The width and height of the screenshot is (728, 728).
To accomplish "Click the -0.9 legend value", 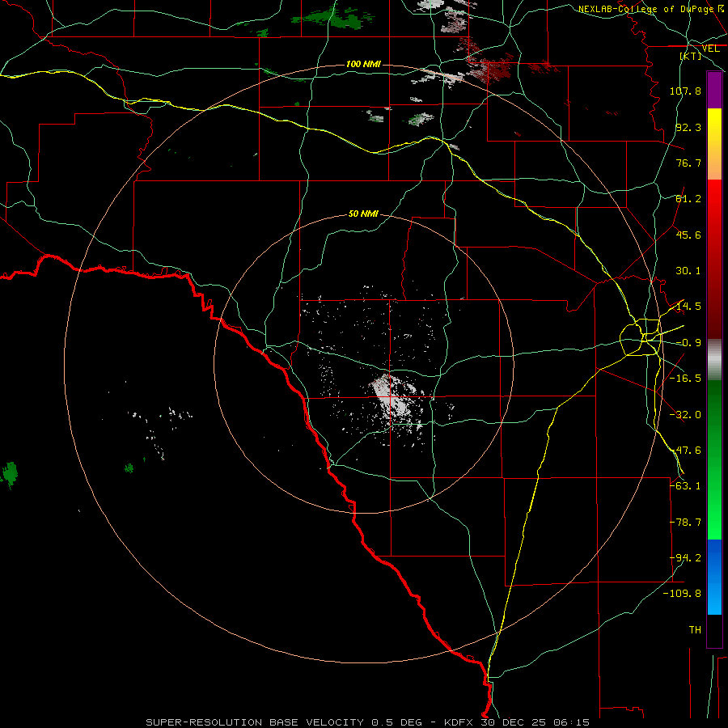I will coord(688,343).
